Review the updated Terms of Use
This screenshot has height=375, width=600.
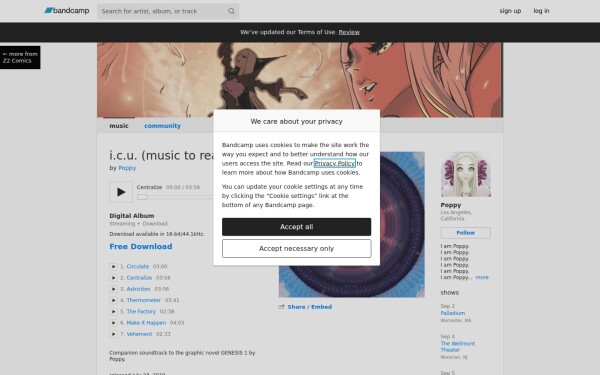[349, 32]
